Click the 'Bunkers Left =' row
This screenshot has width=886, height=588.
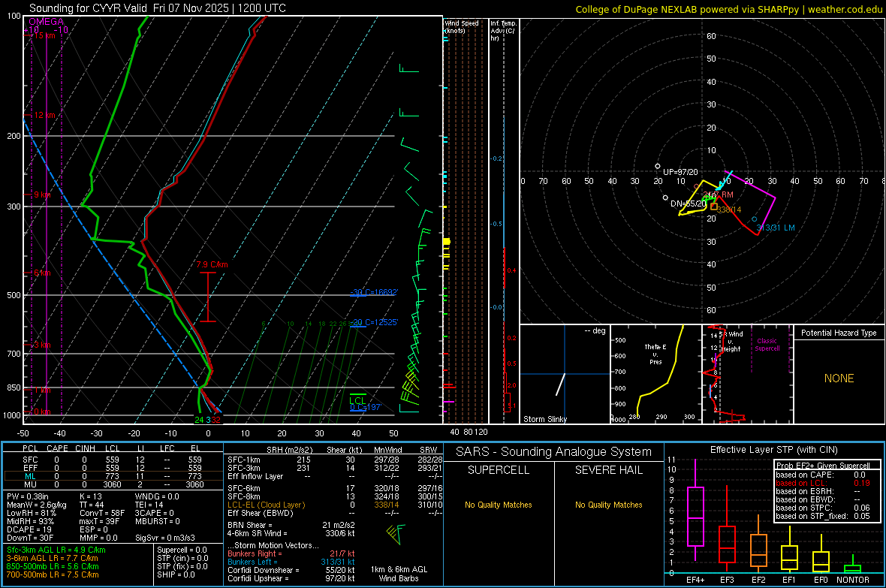point(291,562)
